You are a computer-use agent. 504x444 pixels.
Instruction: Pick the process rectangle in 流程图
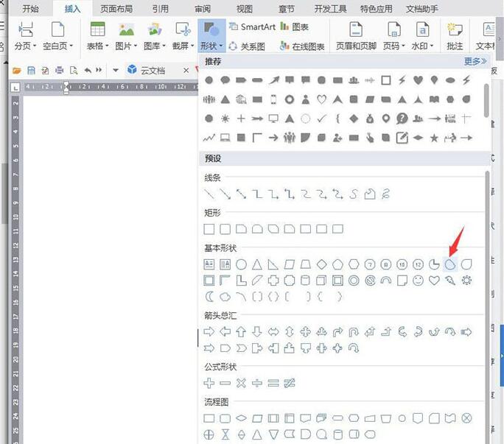coord(209,418)
